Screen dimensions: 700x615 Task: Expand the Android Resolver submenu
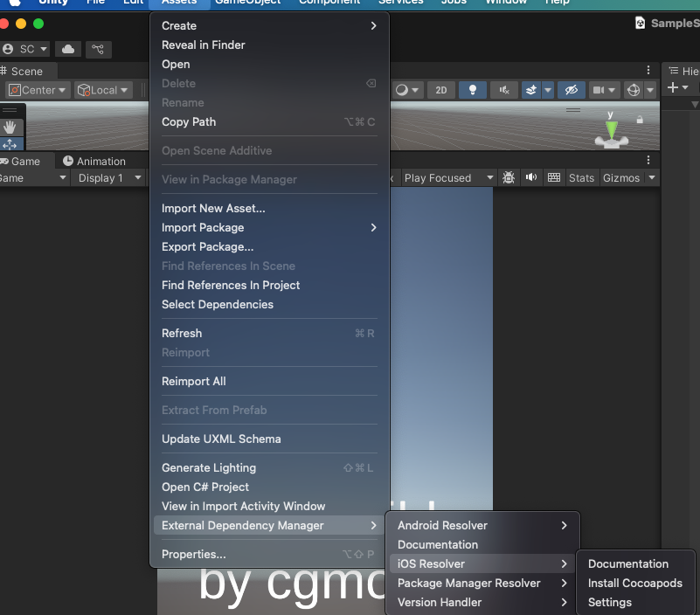(x=482, y=525)
